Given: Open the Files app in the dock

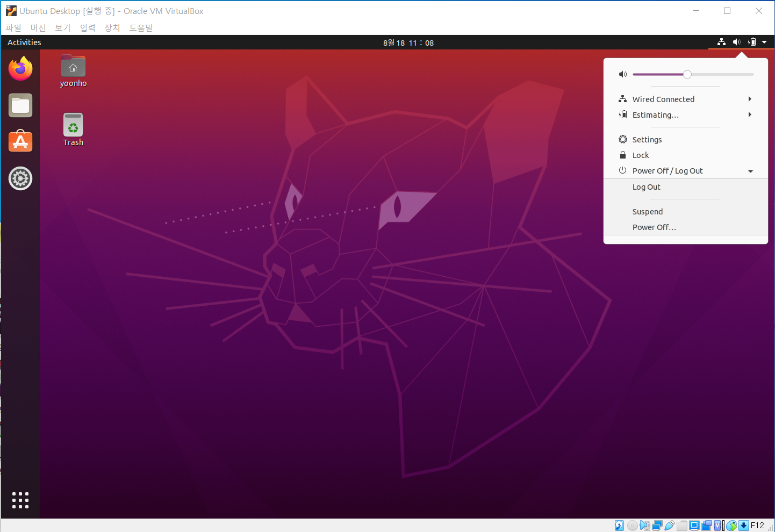Looking at the screenshot, I should (x=20, y=105).
